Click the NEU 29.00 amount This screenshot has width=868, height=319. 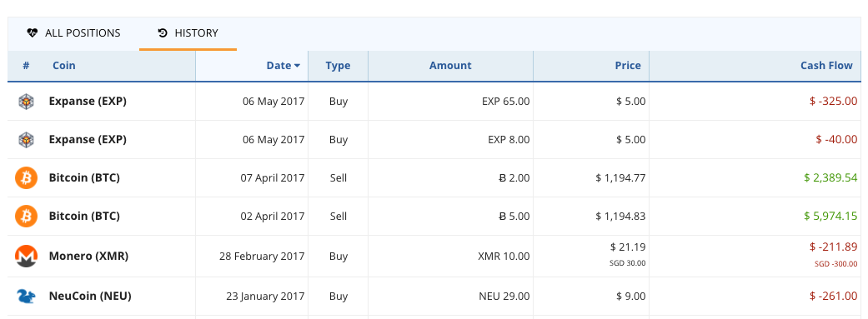pos(504,297)
